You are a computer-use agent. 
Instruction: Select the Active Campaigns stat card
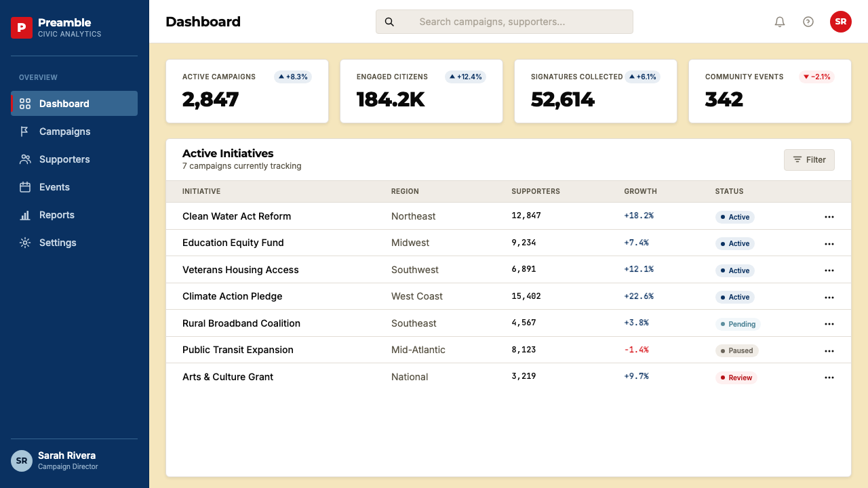pos(247,91)
